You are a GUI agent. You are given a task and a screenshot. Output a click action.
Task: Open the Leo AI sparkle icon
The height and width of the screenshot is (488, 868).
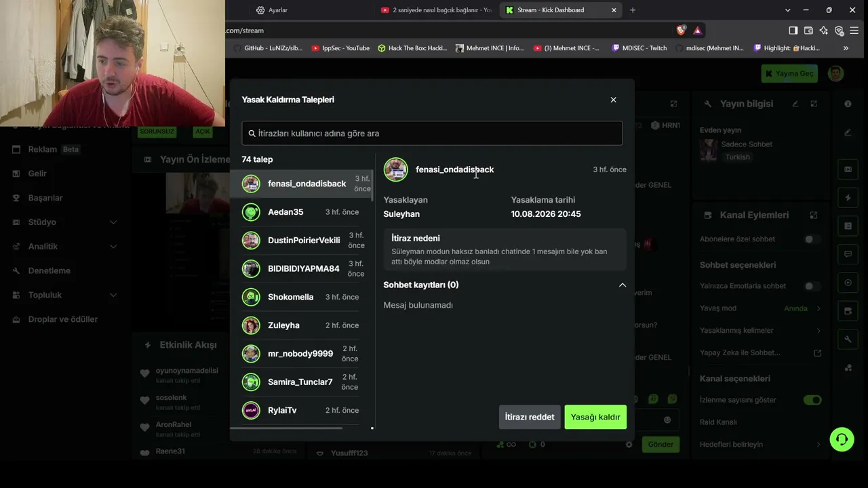(824, 30)
